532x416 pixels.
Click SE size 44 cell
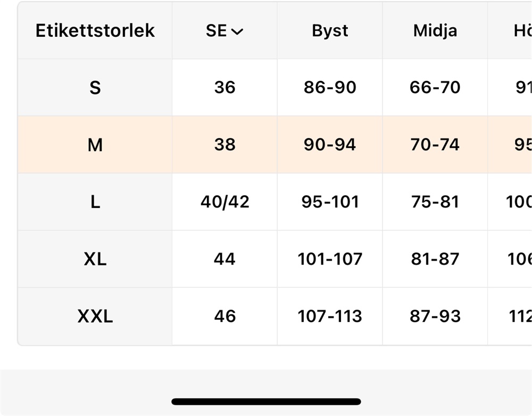(225, 259)
